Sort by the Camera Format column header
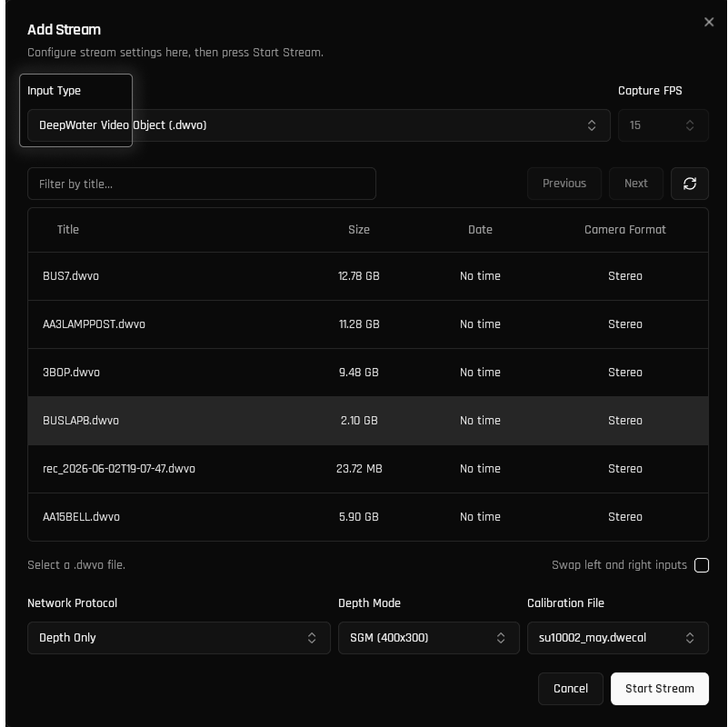This screenshot has width=728, height=727. [x=625, y=230]
